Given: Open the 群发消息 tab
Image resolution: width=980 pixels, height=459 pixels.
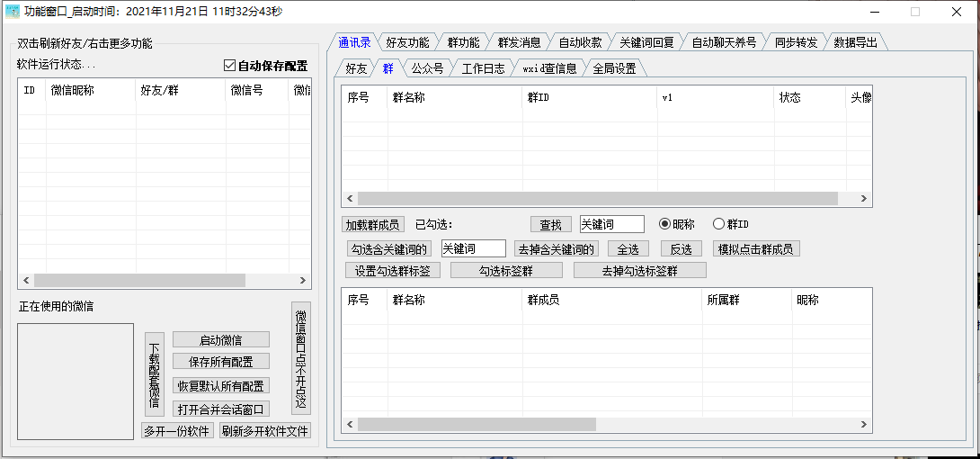Looking at the screenshot, I should click(519, 42).
